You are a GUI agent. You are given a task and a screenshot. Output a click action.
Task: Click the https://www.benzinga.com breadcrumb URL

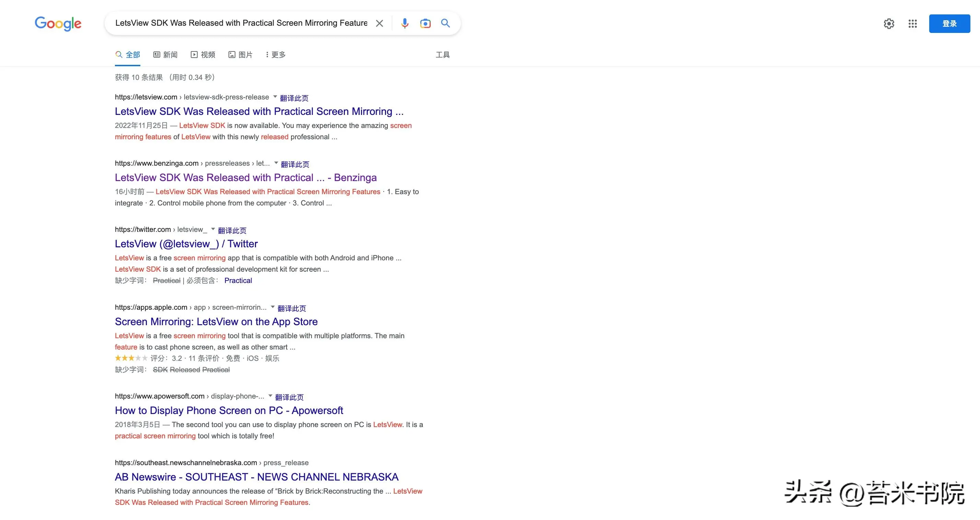[157, 163]
